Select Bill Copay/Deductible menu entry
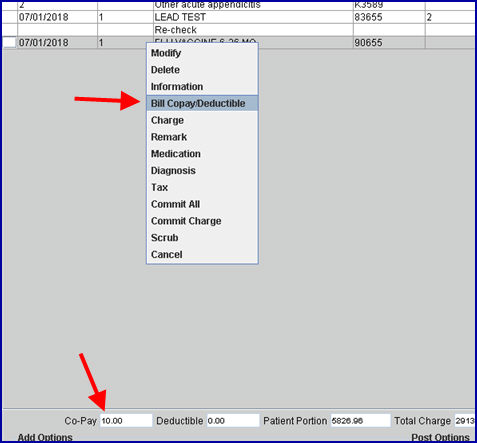The image size is (477, 443). (x=202, y=103)
